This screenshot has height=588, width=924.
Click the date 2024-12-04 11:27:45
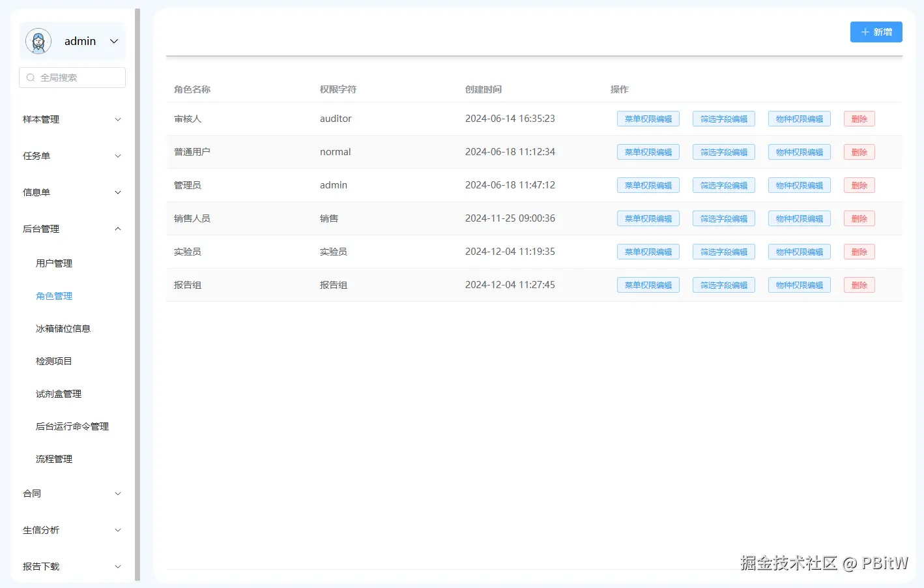510,285
